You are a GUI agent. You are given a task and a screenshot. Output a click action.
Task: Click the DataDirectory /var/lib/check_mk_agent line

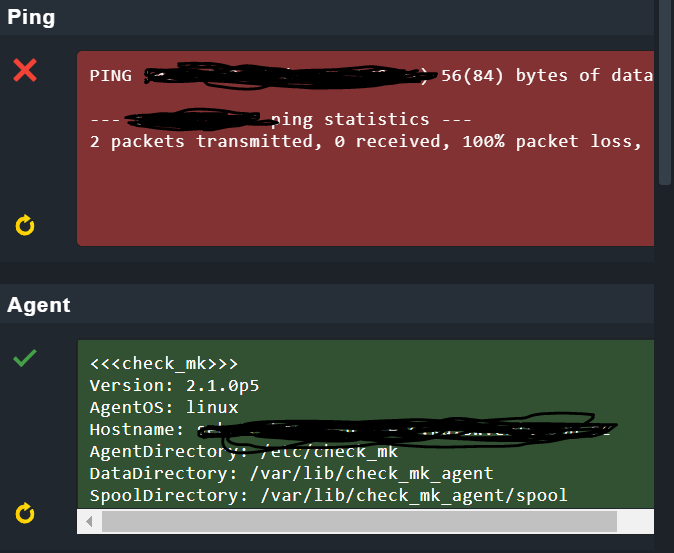291,473
